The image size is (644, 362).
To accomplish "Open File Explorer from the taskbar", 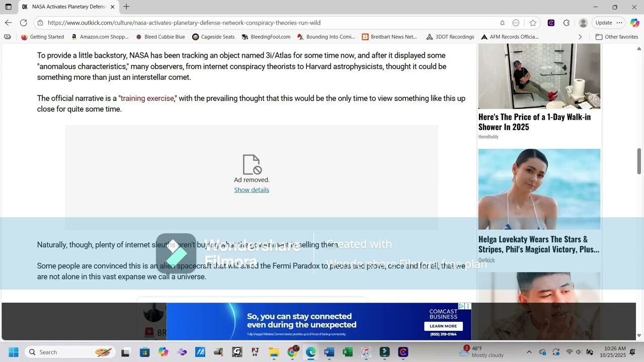I will 274,352.
